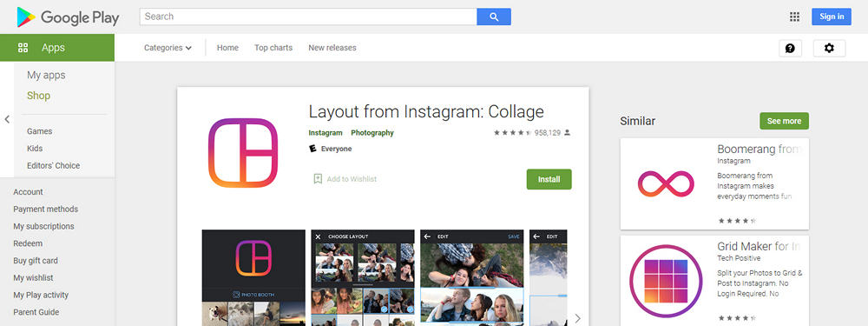868x326 pixels.
Task: Open Kids category
Action: (x=35, y=149)
